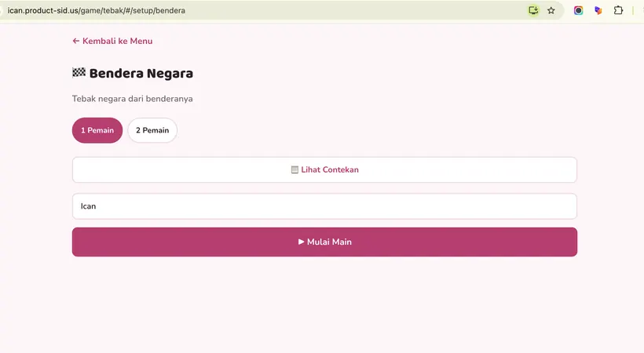Click the blue-orange extension icon beside the puzzle icon

pos(598,11)
